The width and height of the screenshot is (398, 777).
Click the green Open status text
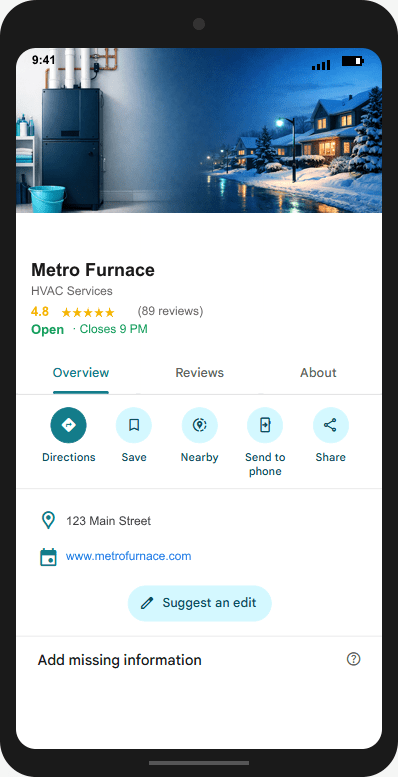click(48, 330)
